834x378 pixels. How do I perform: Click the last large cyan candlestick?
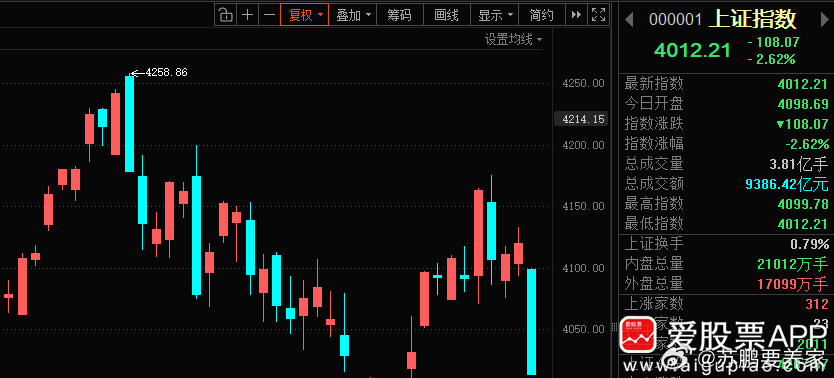531,322
